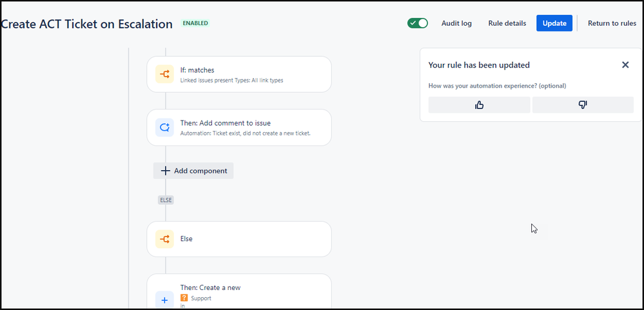This screenshot has height=310, width=644.
Task: Click the blue Update button
Action: 554,23
